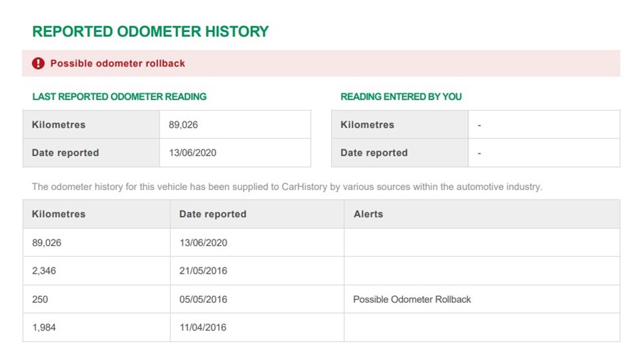Select the 2,346 kilometres entry
639x364 pixels.
coord(44,271)
